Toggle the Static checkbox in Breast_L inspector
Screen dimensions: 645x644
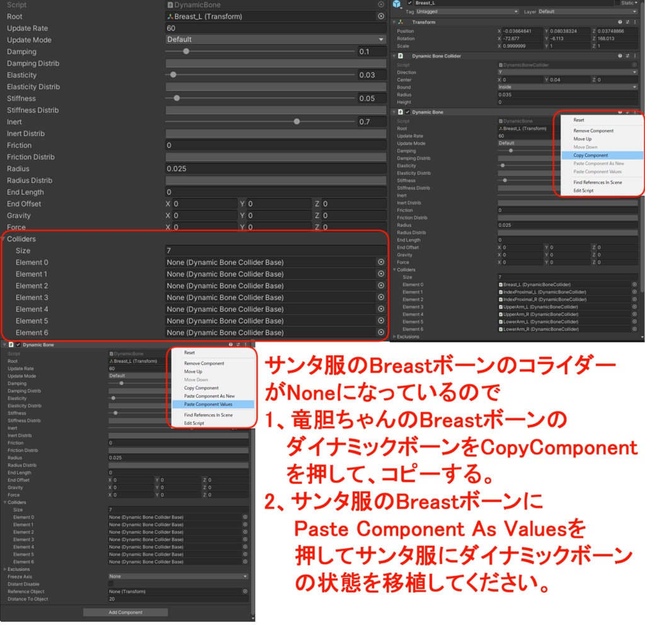click(x=617, y=3)
